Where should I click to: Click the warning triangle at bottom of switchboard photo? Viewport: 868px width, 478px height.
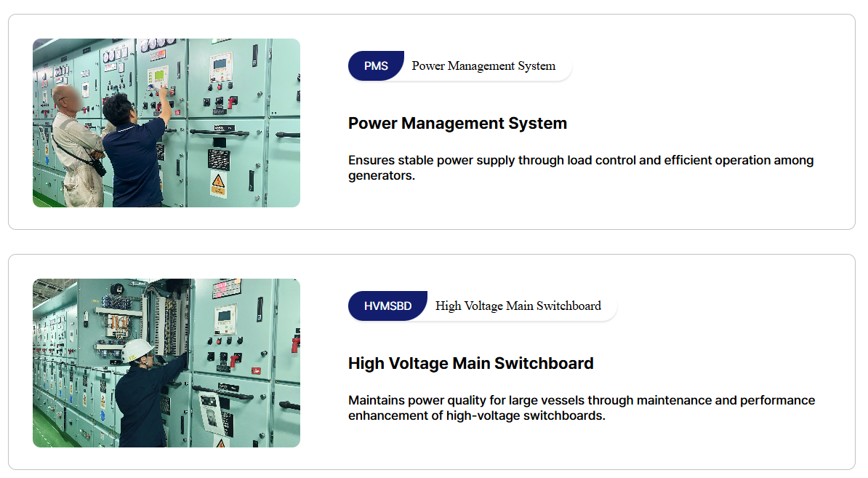pyautogui.click(x=220, y=442)
